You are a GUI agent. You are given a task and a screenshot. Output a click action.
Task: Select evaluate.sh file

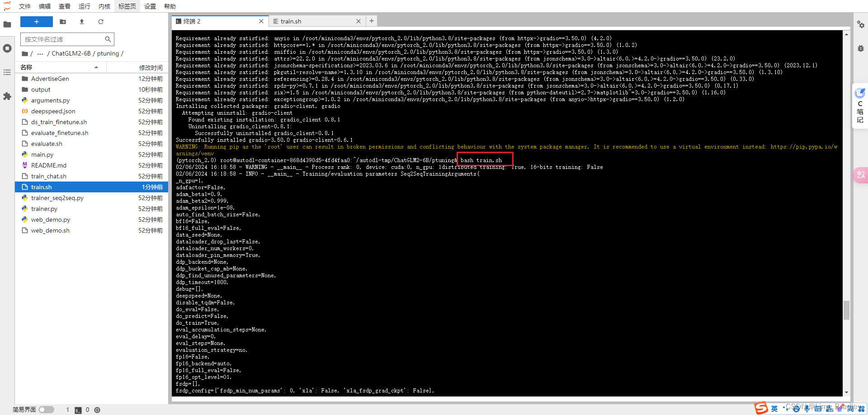point(92,144)
